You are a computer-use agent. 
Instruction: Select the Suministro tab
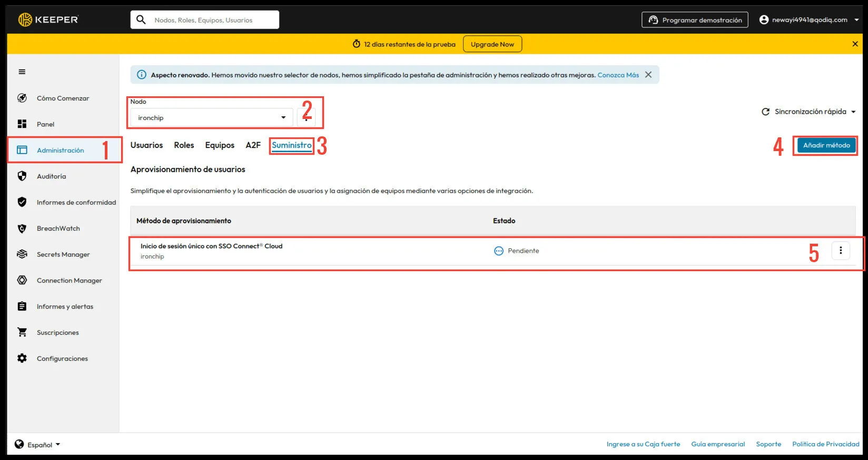[292, 145]
